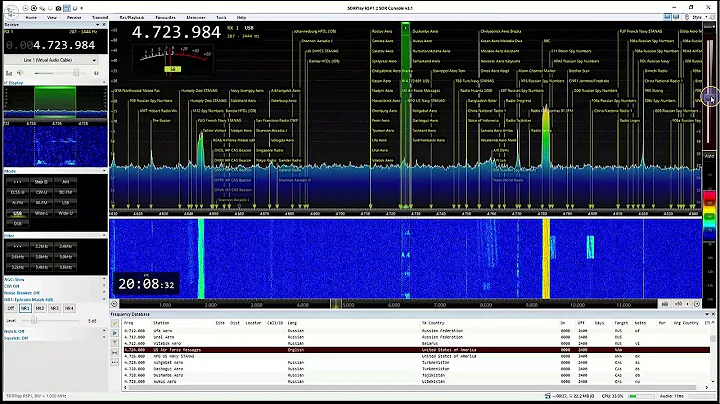Image resolution: width=720 pixels, height=404 pixels.
Task: Click the vertical slider handle at right edge
Action: click(709, 97)
